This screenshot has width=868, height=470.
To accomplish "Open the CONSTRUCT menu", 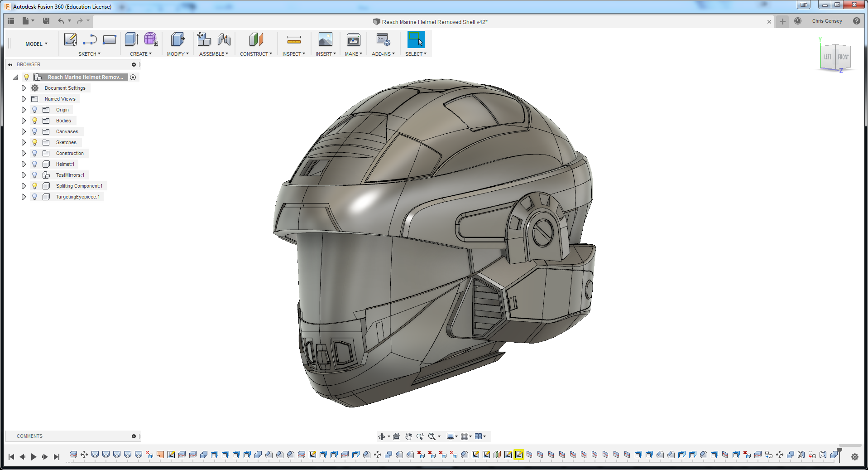I will point(256,54).
